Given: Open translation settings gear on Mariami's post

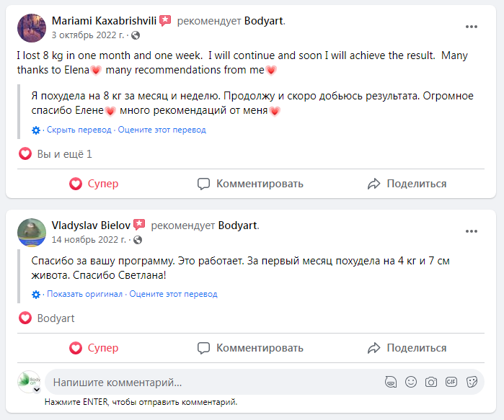Looking at the screenshot, I should point(36,130).
